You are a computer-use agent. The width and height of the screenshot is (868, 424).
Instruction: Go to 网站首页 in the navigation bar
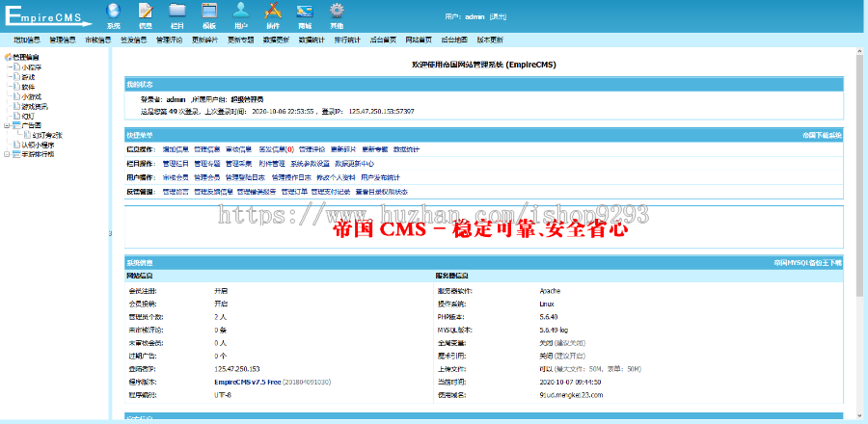tap(419, 40)
